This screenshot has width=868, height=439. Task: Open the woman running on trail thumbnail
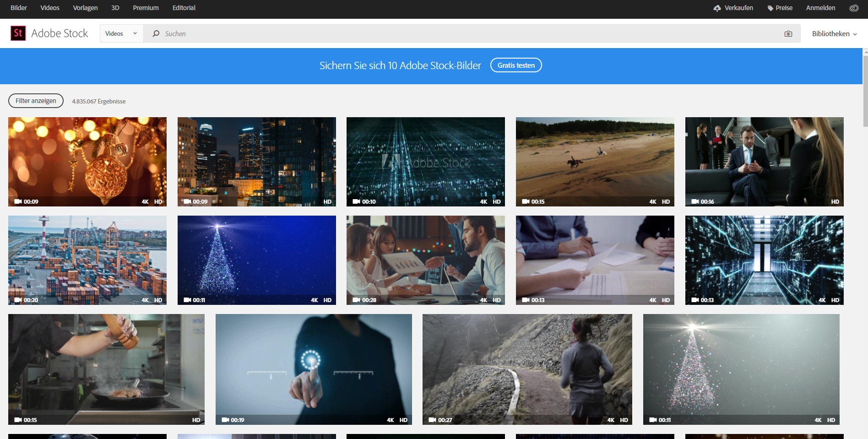pyautogui.click(x=527, y=369)
